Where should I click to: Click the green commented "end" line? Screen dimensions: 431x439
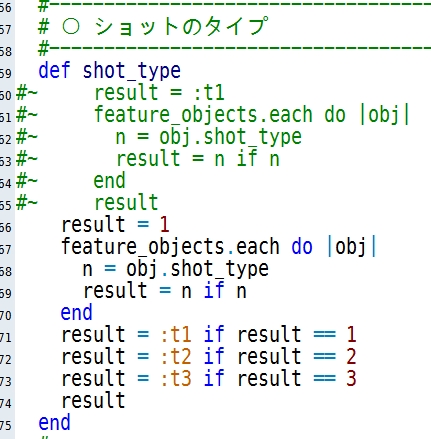coord(109,181)
